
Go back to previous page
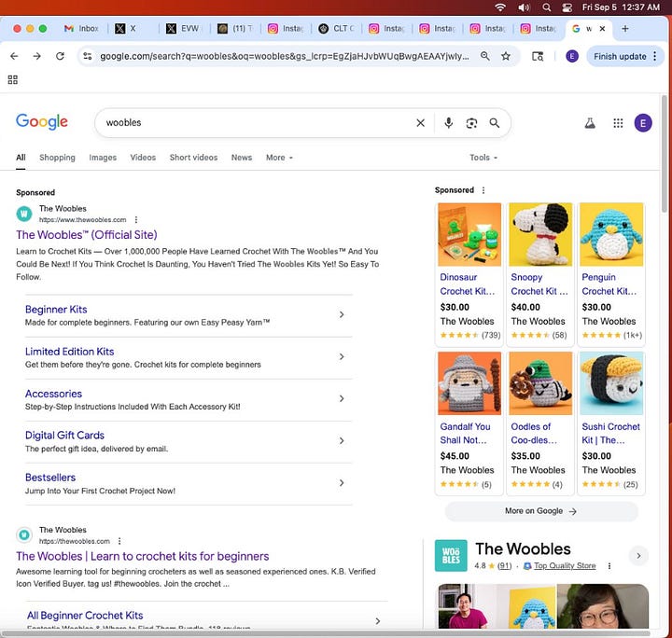tap(14, 56)
